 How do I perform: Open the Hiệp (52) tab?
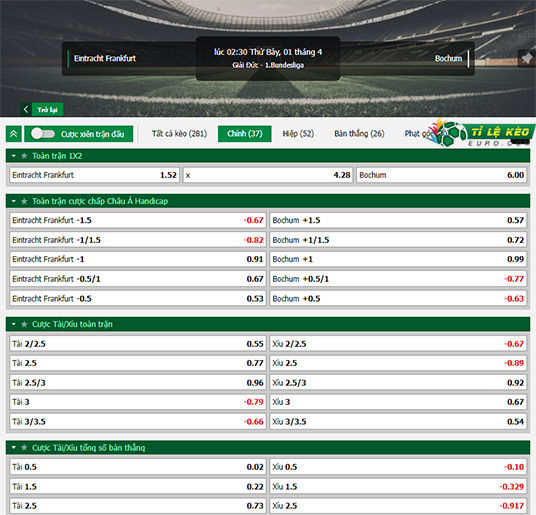coord(298,134)
